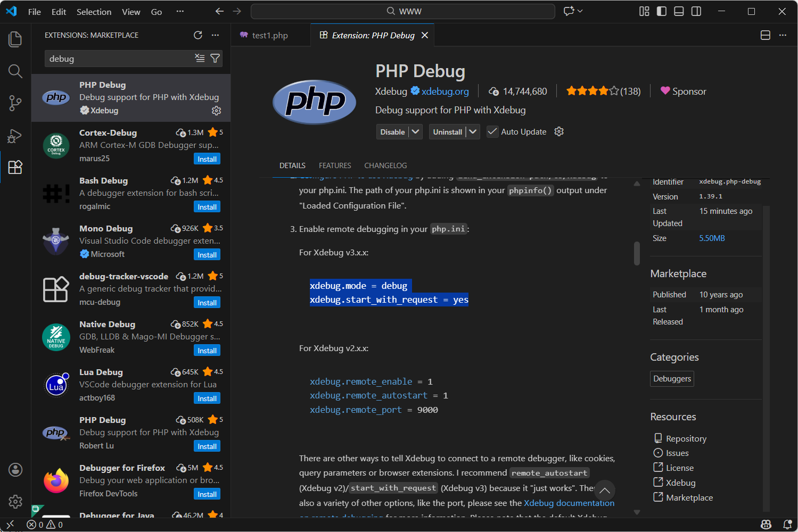798x532 pixels.
Task: Expand the Disable button dropdown arrow
Action: click(x=416, y=131)
